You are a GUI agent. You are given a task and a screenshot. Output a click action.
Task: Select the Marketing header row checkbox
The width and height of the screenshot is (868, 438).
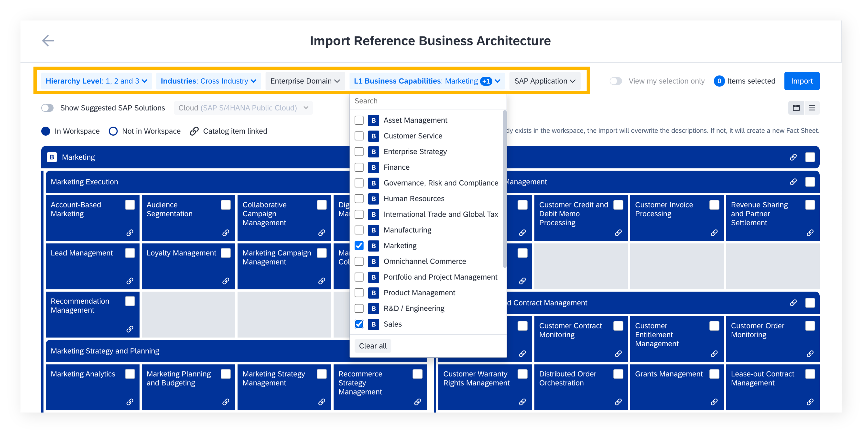click(810, 157)
